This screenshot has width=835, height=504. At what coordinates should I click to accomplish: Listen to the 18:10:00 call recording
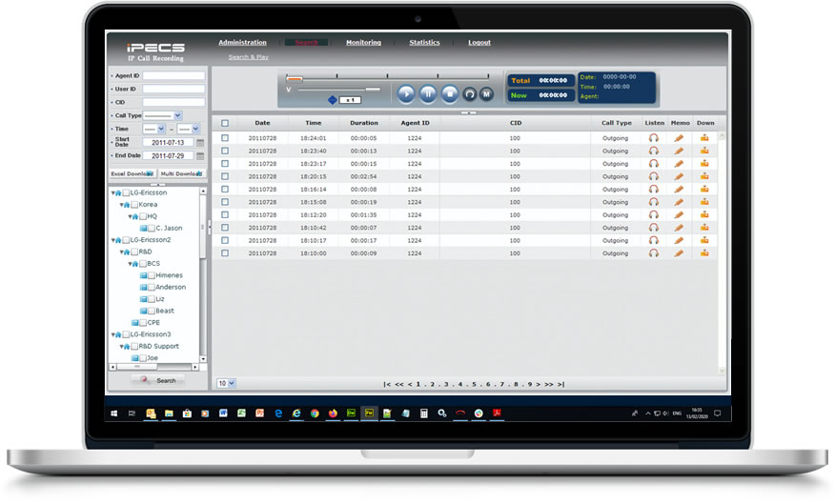[x=653, y=253]
